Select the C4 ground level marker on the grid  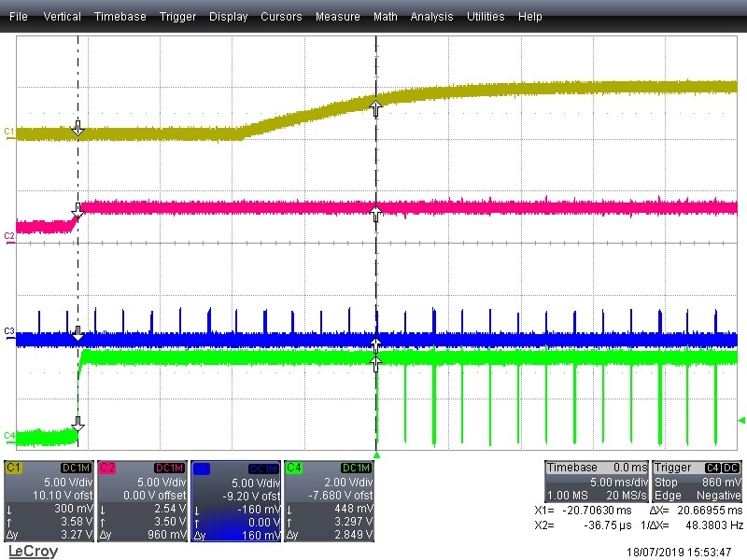click(x=9, y=436)
